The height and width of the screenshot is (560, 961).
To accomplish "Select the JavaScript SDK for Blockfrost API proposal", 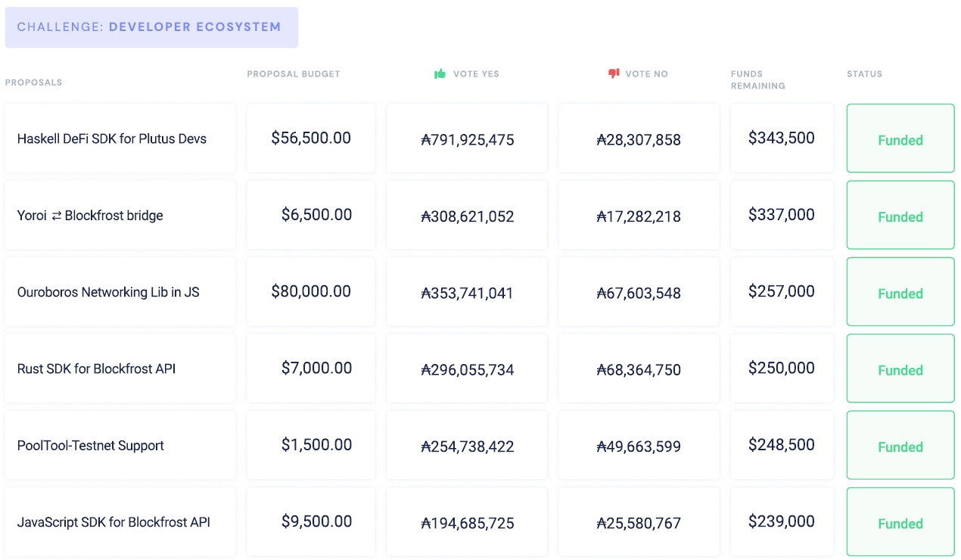I will pyautogui.click(x=114, y=522).
